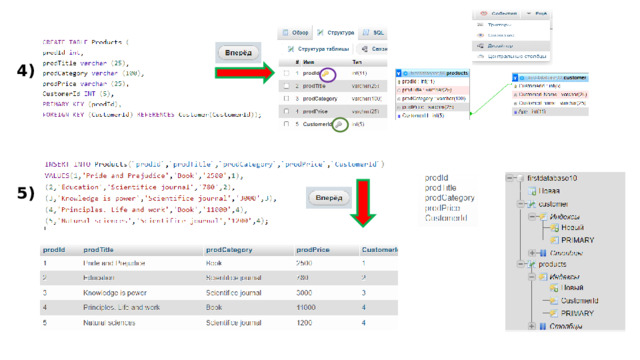Collapse the customer table tree node
640x360 pixels.
pos(520,204)
